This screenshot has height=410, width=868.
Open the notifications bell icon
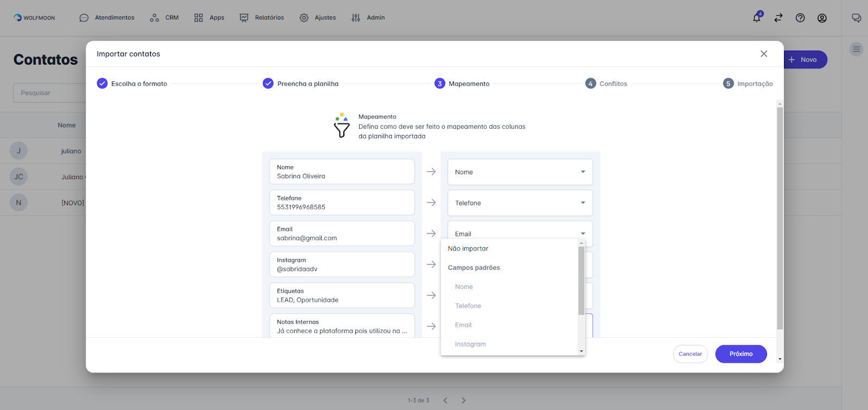coord(756,18)
